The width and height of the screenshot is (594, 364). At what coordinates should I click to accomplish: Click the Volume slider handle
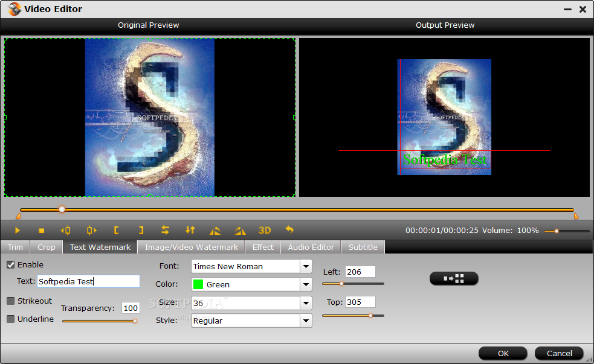click(557, 231)
